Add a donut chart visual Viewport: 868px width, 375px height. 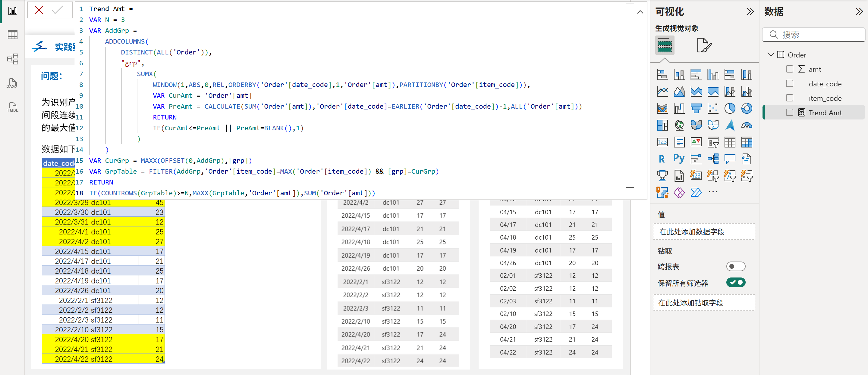(x=746, y=108)
